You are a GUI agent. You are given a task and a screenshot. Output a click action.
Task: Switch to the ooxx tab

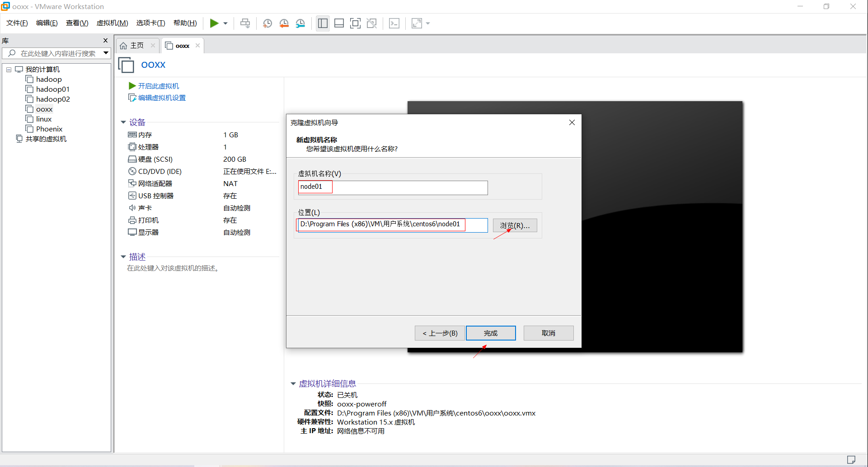[x=183, y=46]
